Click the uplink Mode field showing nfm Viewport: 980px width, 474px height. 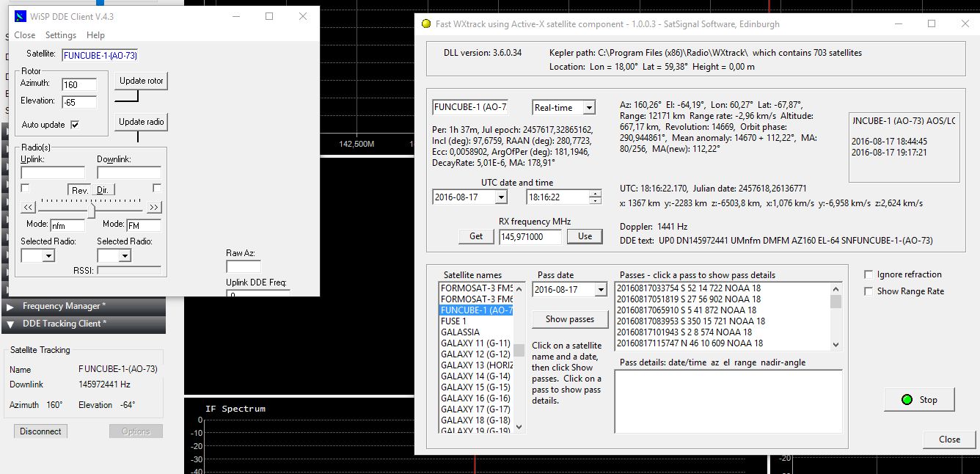point(67,225)
